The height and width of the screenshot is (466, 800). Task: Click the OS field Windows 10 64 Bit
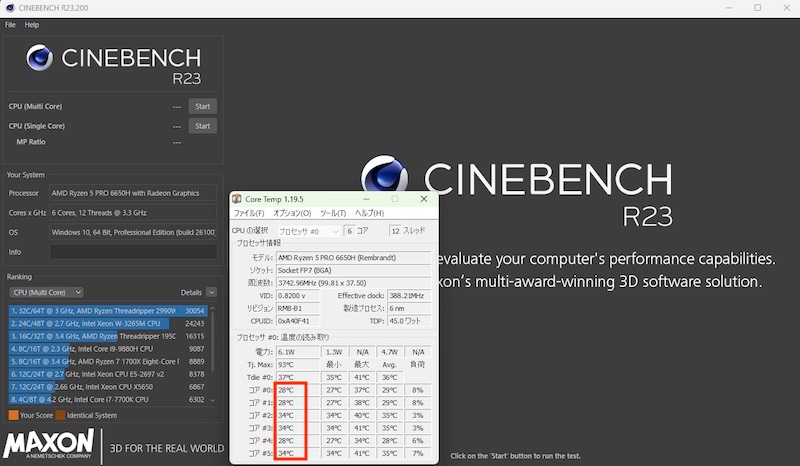[133, 232]
